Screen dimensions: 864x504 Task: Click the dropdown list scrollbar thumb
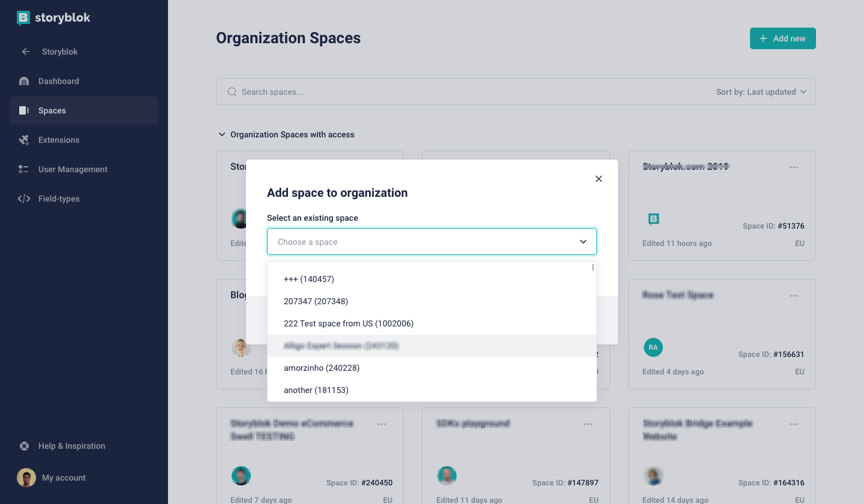[x=593, y=268]
